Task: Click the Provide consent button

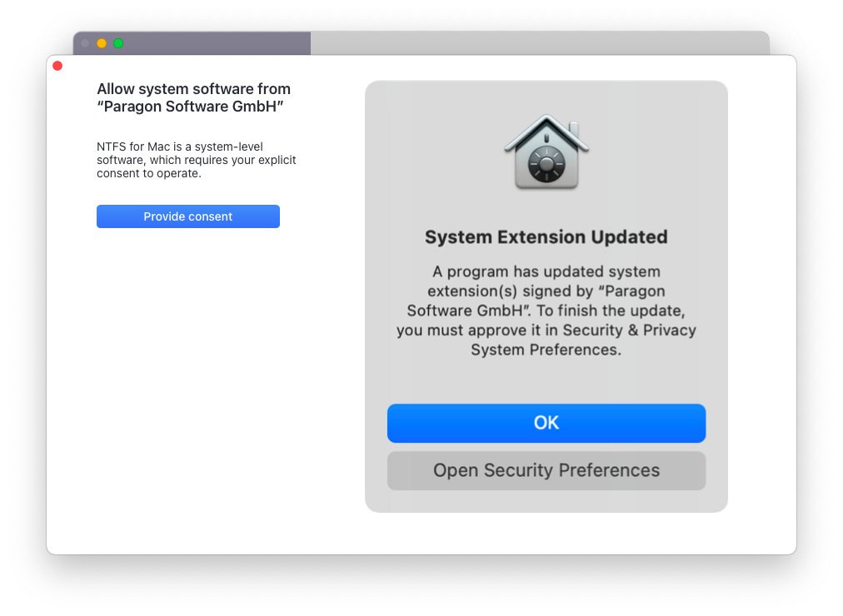Action: 188,216
